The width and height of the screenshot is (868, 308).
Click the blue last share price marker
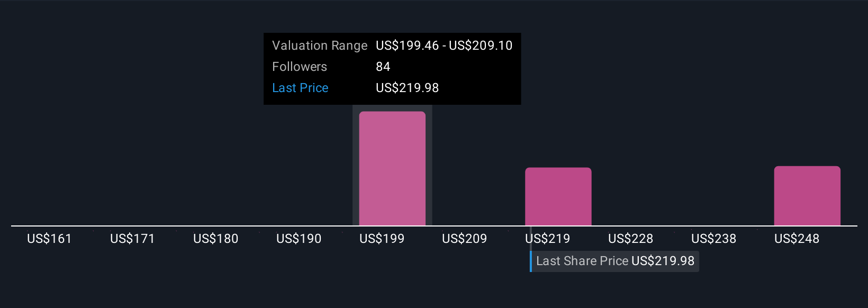coord(531,261)
